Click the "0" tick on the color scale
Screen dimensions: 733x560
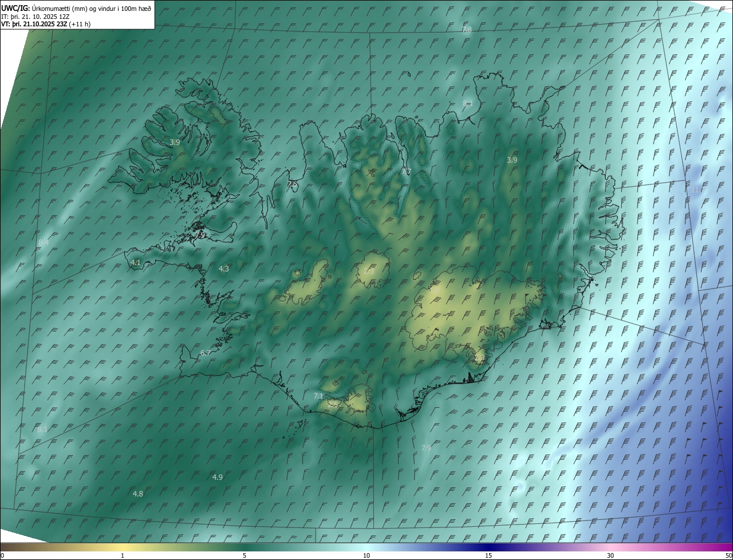pos(2,555)
